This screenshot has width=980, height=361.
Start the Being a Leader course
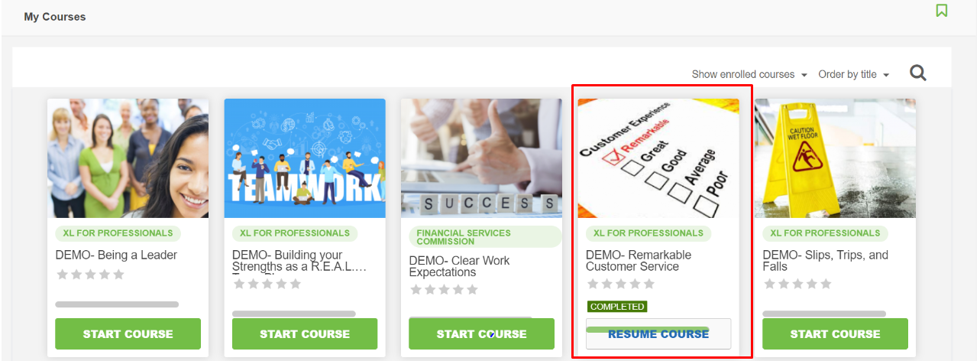pos(128,334)
